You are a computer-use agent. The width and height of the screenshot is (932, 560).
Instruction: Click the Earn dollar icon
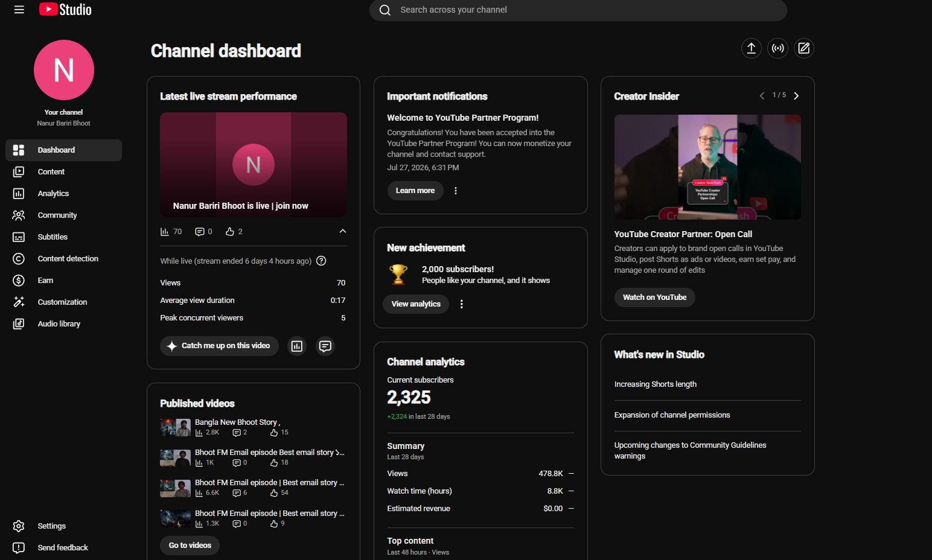(19, 281)
